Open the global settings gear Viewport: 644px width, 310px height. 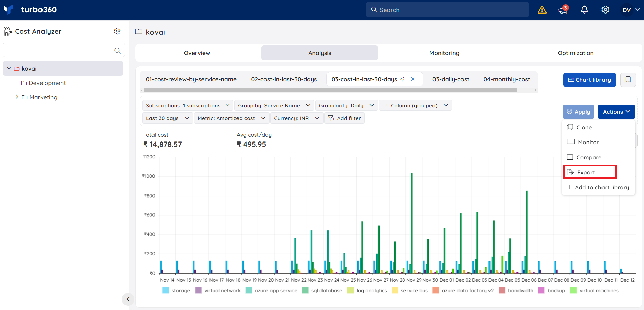point(606,10)
